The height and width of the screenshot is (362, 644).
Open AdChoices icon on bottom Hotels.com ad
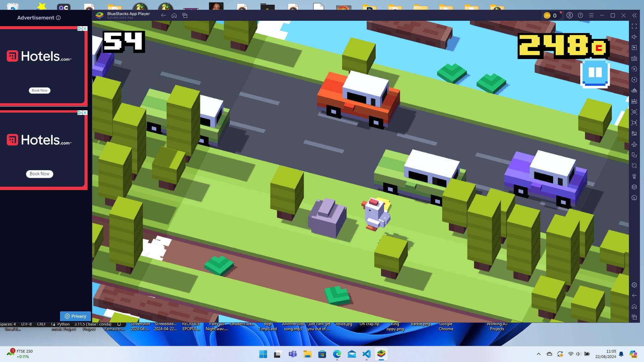click(x=80, y=113)
